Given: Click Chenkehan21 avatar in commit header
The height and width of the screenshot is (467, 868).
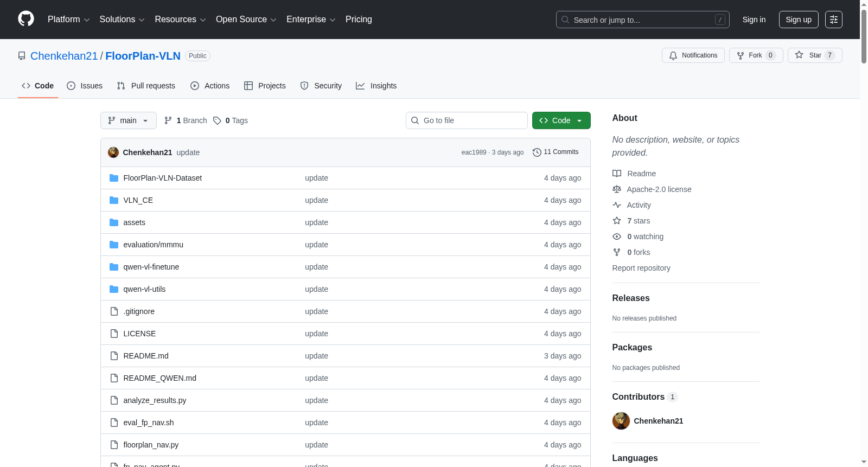Looking at the screenshot, I should coord(113,152).
